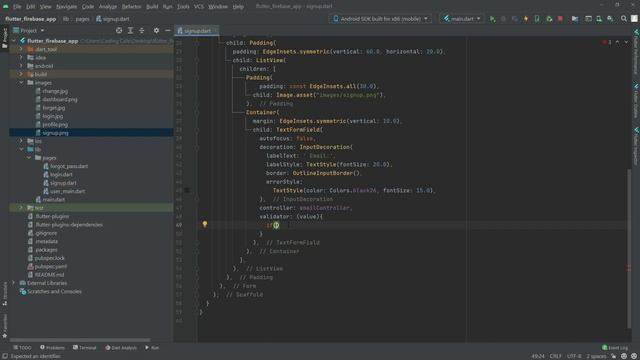The width and height of the screenshot is (640, 360).
Task: Click the intention lightbulb icon in gutter
Action: click(x=205, y=224)
